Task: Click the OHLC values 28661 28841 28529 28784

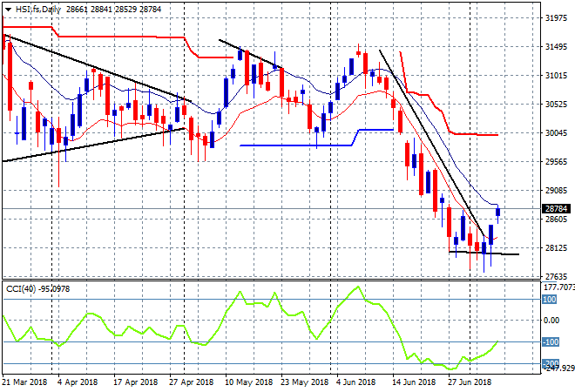Action: 113,10
